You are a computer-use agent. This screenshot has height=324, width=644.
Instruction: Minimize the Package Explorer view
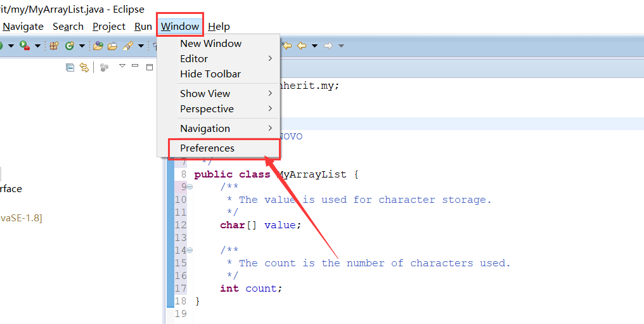[135, 66]
